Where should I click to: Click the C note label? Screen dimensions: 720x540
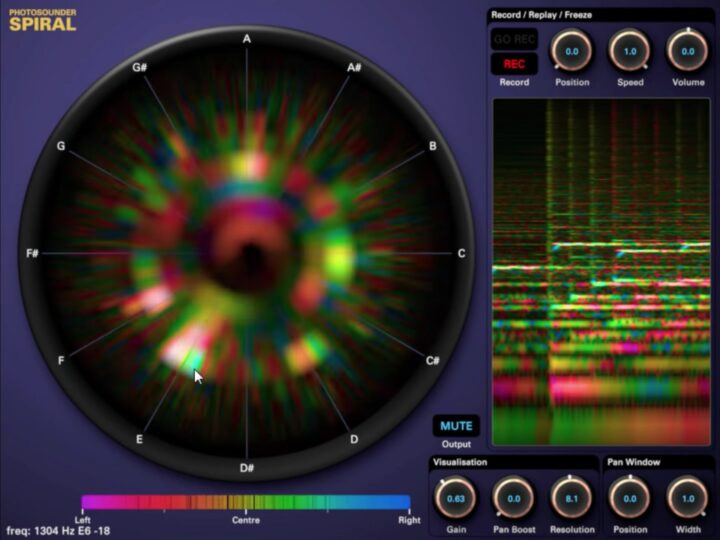point(461,254)
